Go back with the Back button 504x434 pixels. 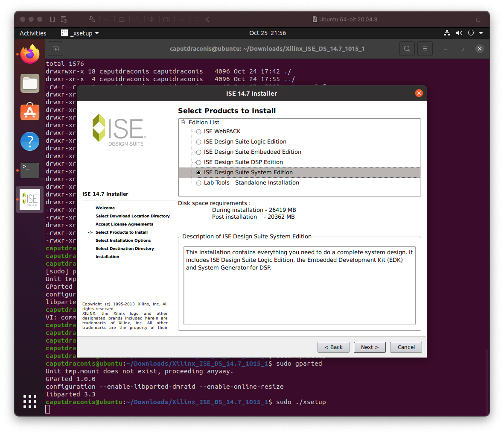click(x=333, y=347)
